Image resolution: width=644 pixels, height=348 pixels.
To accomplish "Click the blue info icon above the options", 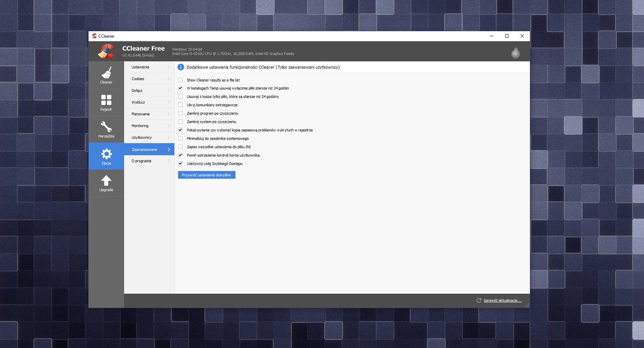I will 180,67.
